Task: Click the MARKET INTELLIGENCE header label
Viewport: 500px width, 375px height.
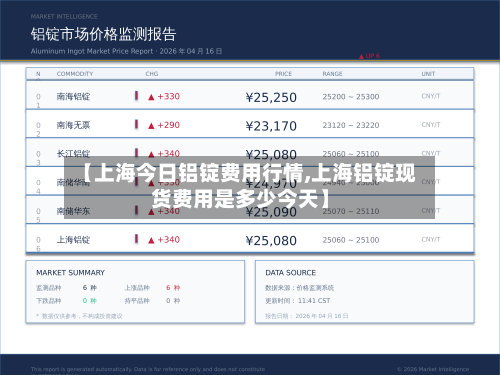Action: [x=64, y=17]
